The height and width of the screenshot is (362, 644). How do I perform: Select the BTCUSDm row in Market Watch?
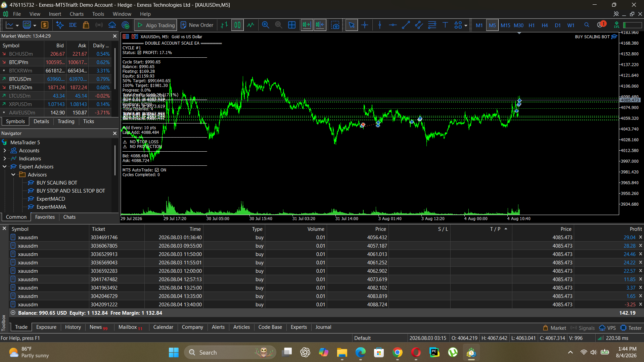tap(56, 79)
